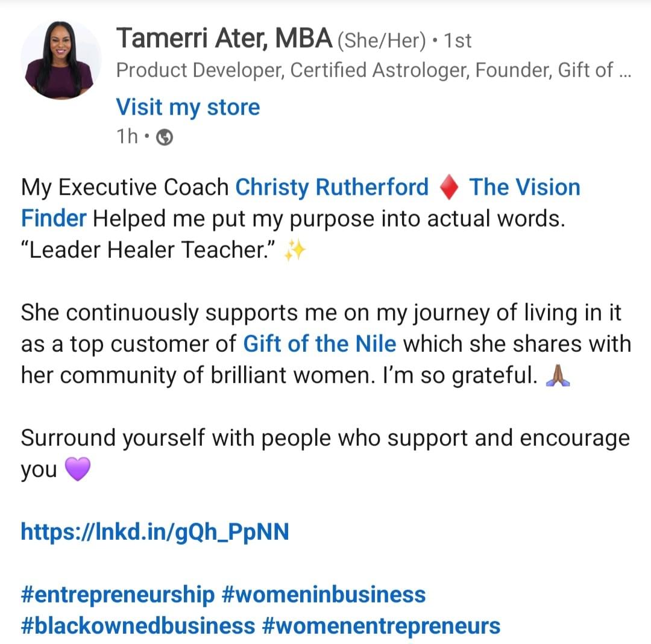
Task: Click the 1st connection degree badge
Action: [x=457, y=41]
